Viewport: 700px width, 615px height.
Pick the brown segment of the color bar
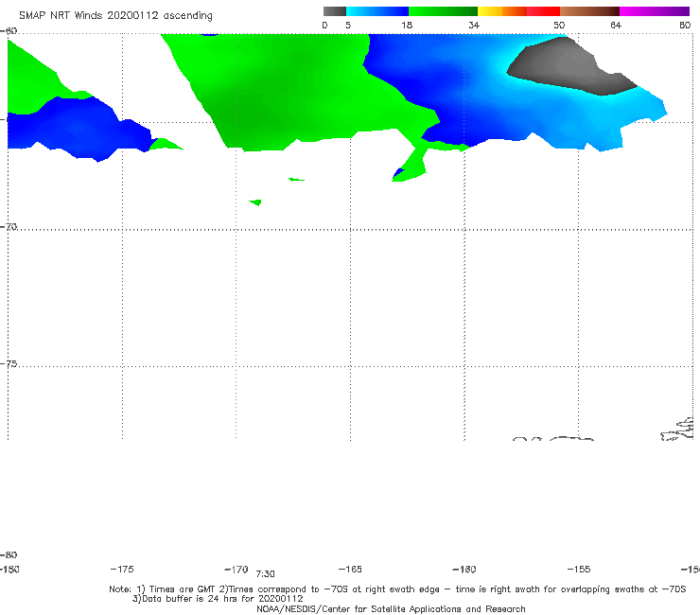point(589,11)
